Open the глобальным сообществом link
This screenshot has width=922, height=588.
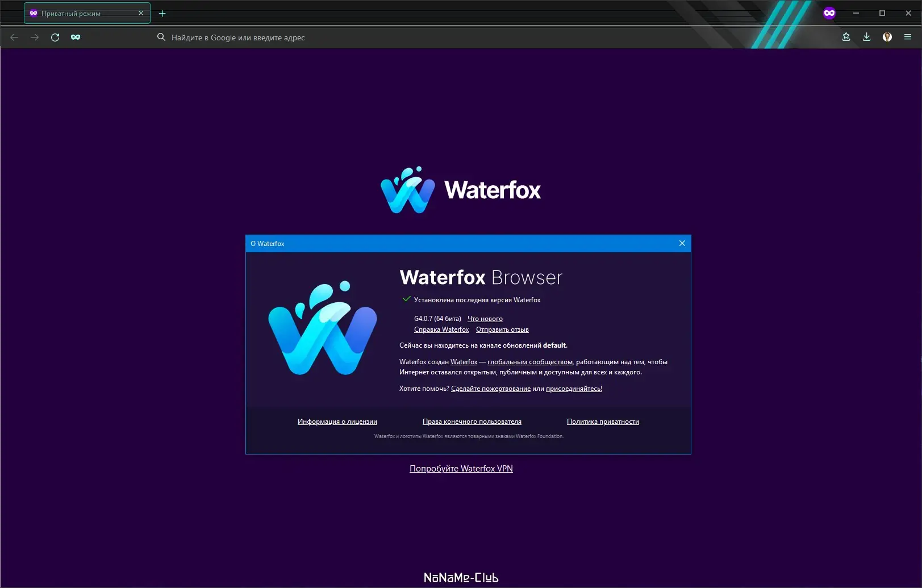(x=530, y=362)
